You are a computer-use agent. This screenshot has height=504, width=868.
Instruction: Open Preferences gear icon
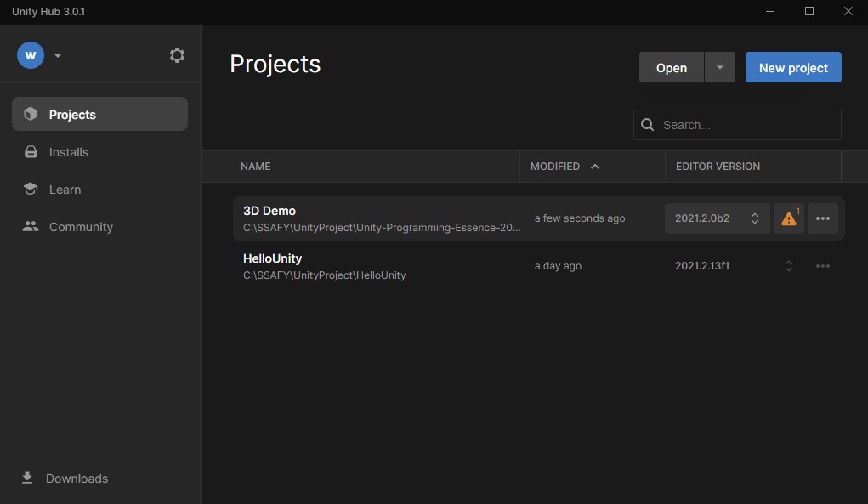pos(177,55)
